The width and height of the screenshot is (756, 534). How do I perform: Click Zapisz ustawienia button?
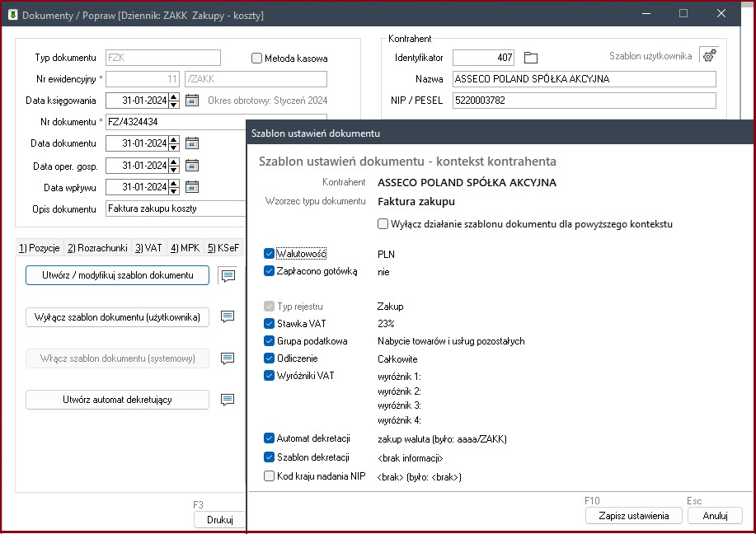coord(633,516)
